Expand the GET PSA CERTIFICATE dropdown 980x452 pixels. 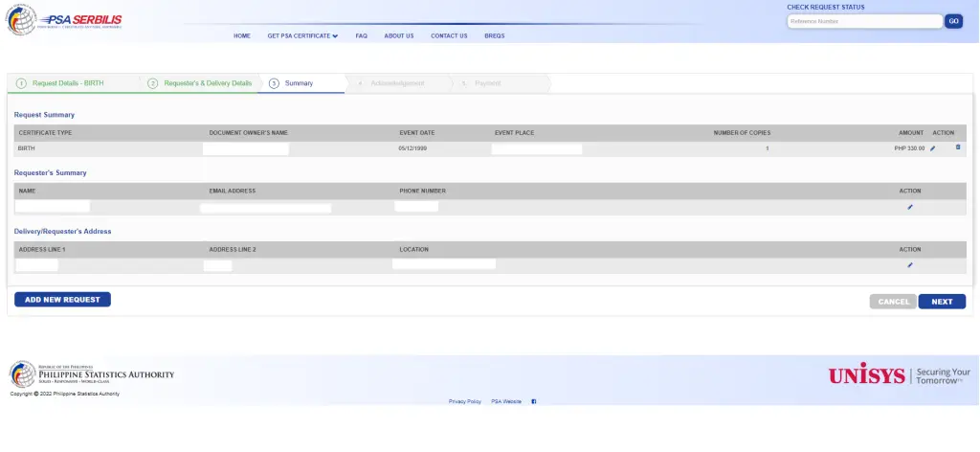(x=302, y=36)
